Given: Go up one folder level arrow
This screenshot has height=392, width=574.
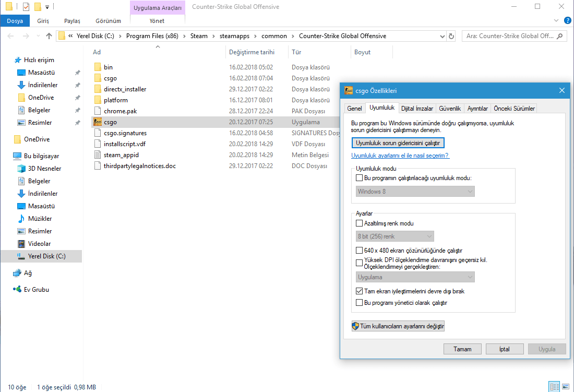Looking at the screenshot, I should pyautogui.click(x=49, y=36).
